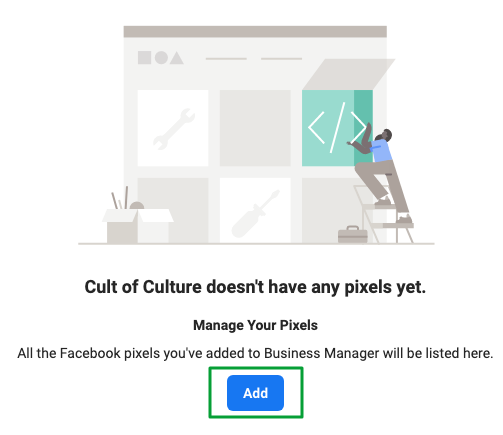
Task: Click the first gray line in illustration header
Action: tap(226, 59)
